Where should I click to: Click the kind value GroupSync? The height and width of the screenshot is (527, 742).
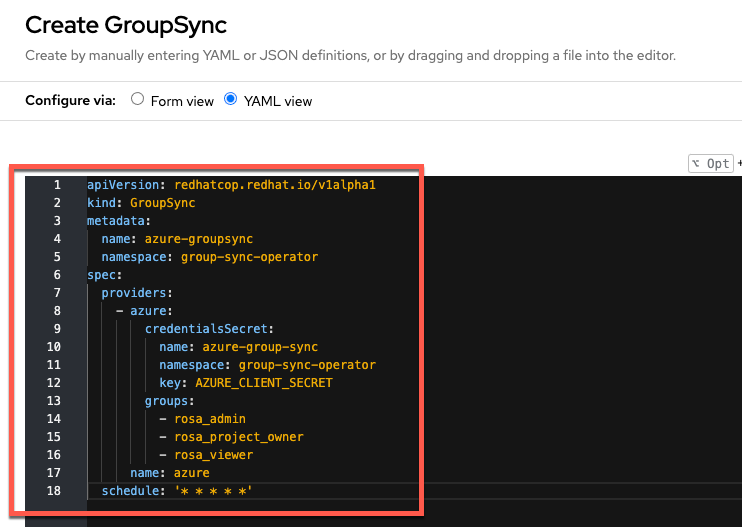162,203
